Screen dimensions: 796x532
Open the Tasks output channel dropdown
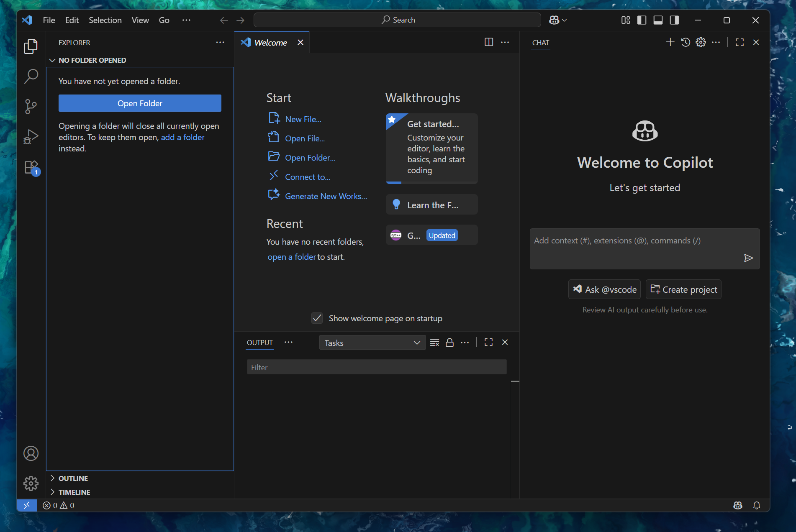(372, 343)
